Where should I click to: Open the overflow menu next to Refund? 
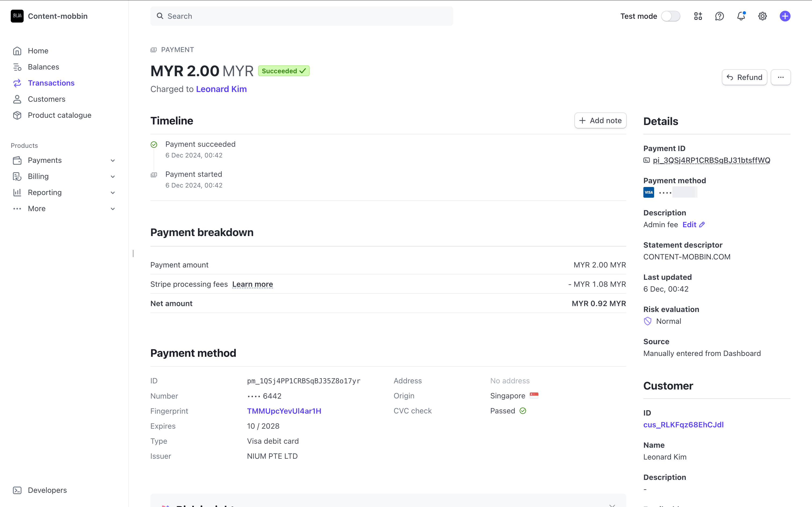tap(781, 78)
